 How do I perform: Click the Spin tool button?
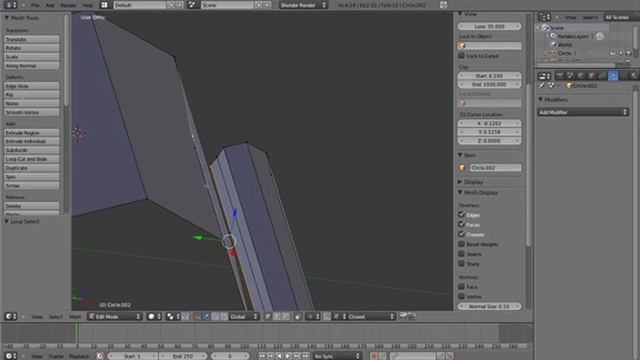pyautogui.click(x=32, y=177)
